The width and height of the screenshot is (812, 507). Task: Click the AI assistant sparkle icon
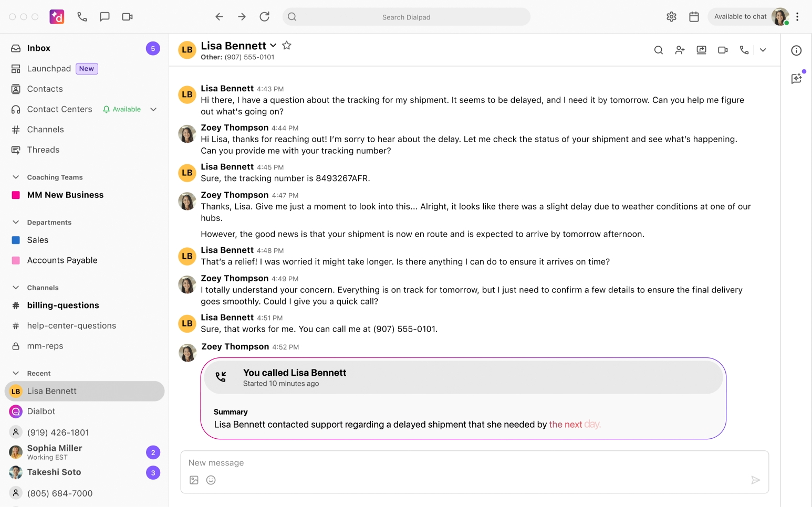pyautogui.click(x=797, y=78)
